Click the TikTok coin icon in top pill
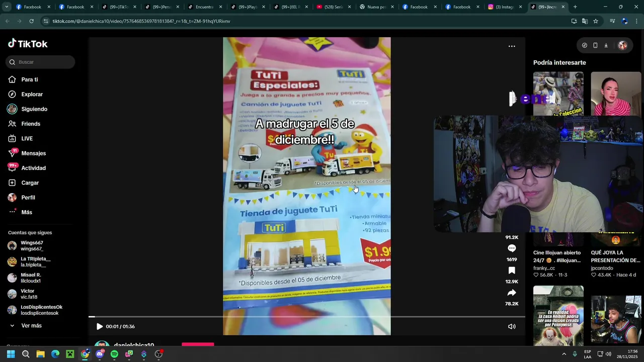Image resolution: width=644 pixels, height=362 pixels. point(584,45)
